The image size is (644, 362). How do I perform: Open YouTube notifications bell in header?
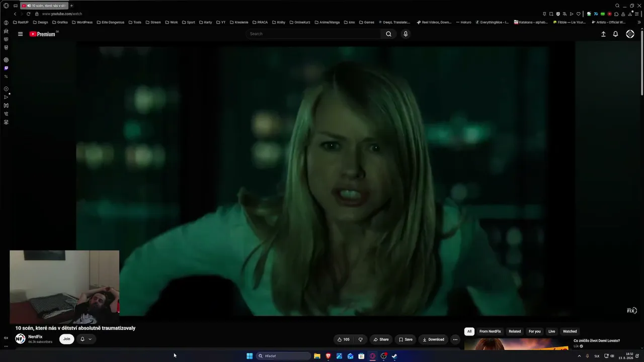pyautogui.click(x=615, y=34)
